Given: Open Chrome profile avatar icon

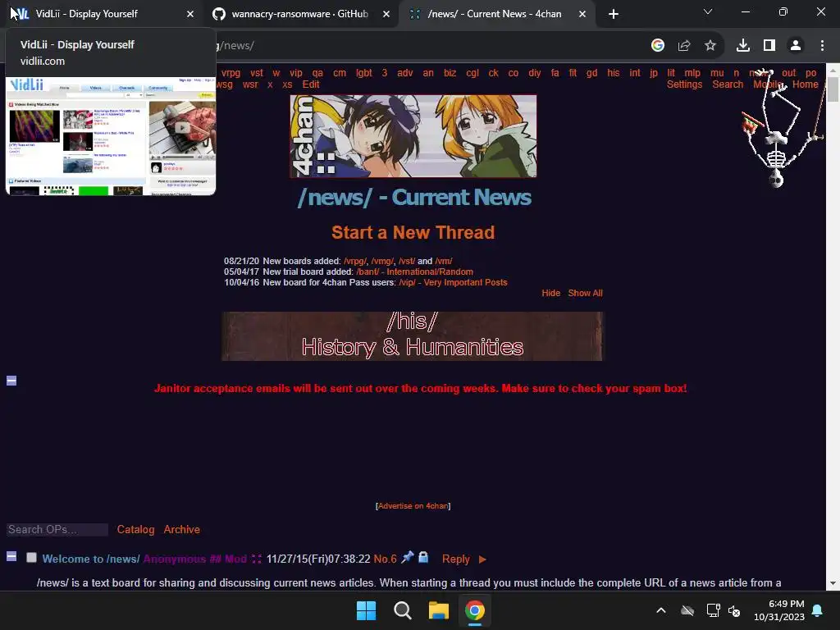Looking at the screenshot, I should [796, 46].
